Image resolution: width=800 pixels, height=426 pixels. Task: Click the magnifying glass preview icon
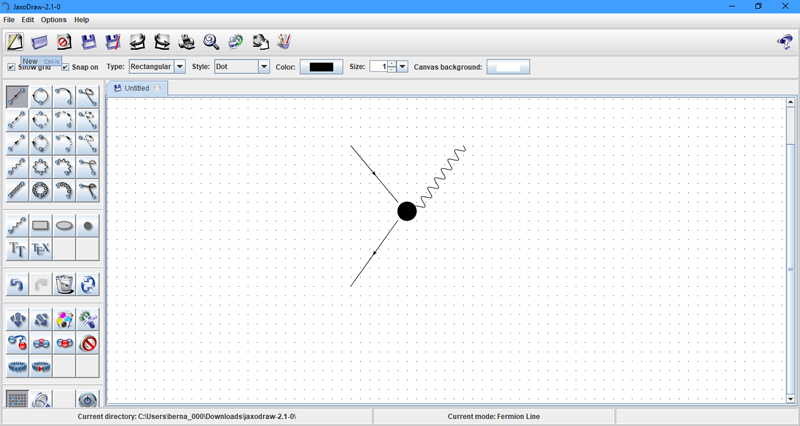[x=211, y=42]
